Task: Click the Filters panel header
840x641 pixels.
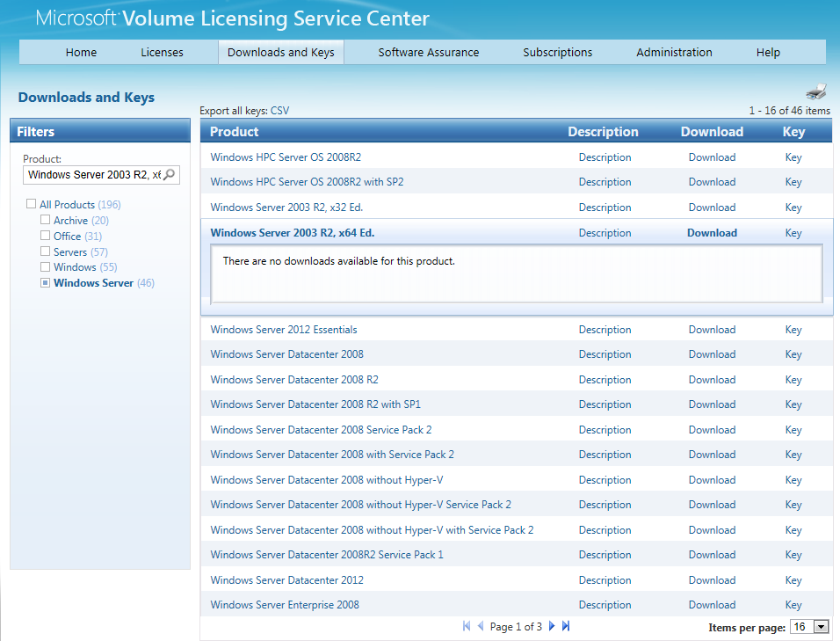Action: [x=100, y=131]
